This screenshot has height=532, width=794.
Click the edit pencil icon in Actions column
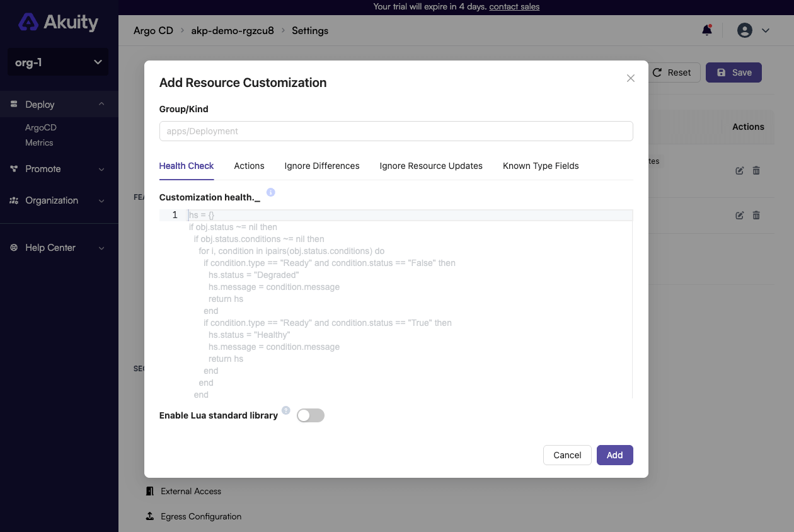[x=739, y=170]
